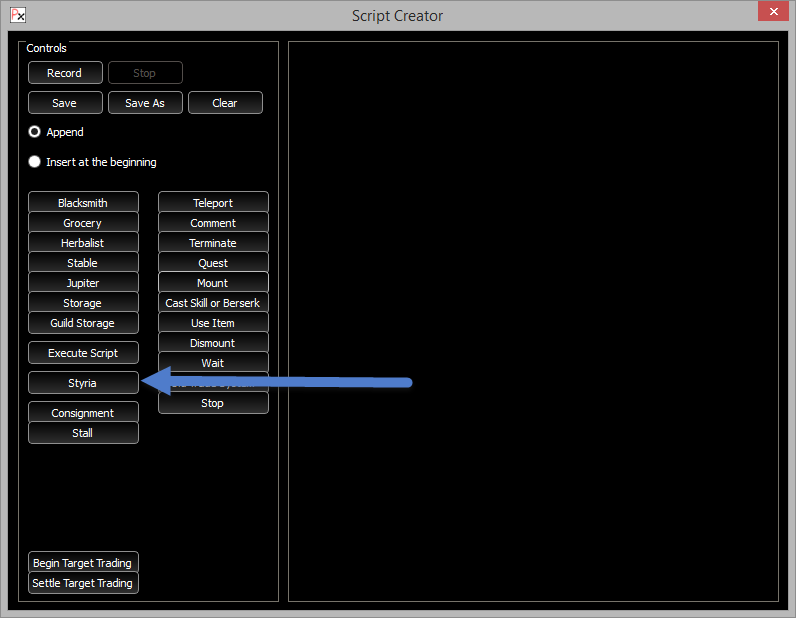796x618 pixels.
Task: Choose Insert at the beginning option
Action: [x=35, y=162]
